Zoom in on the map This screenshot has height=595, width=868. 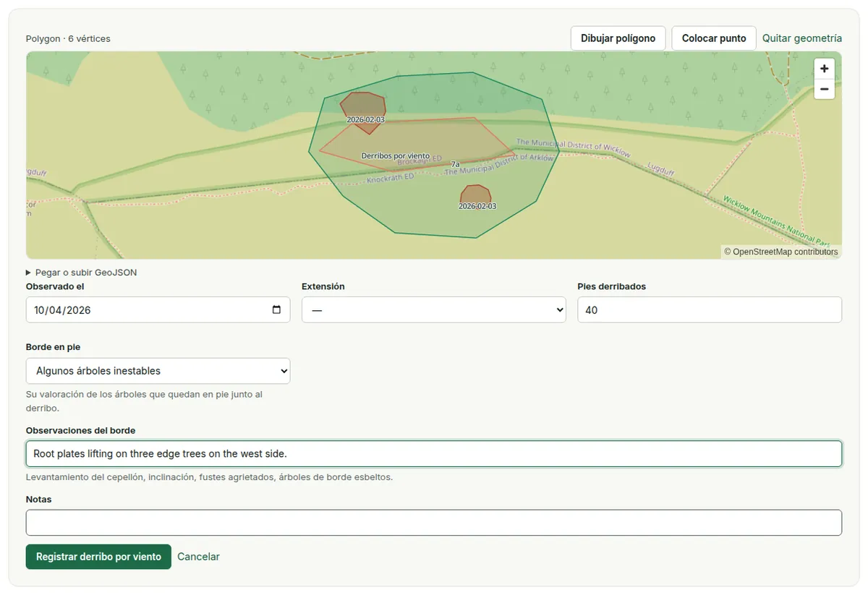[824, 69]
